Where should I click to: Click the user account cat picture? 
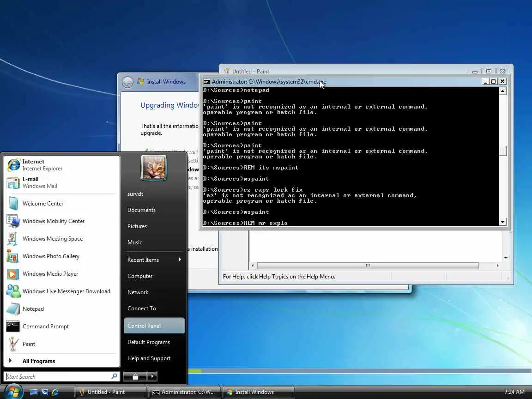click(x=154, y=168)
